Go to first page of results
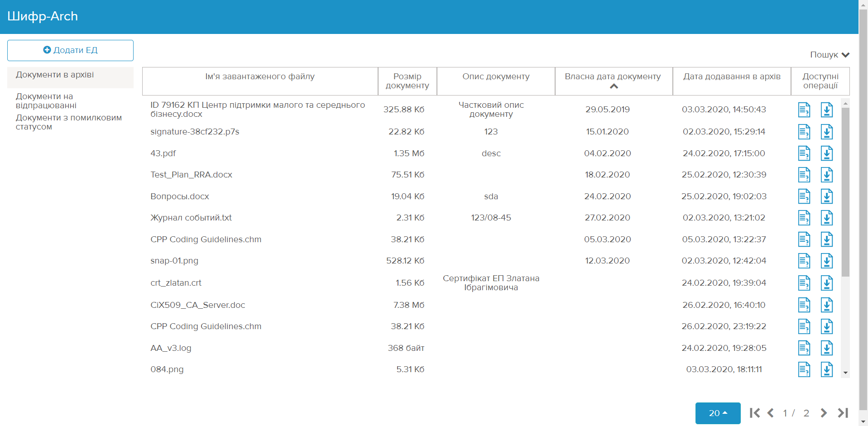The height and width of the screenshot is (426, 868). tap(754, 413)
